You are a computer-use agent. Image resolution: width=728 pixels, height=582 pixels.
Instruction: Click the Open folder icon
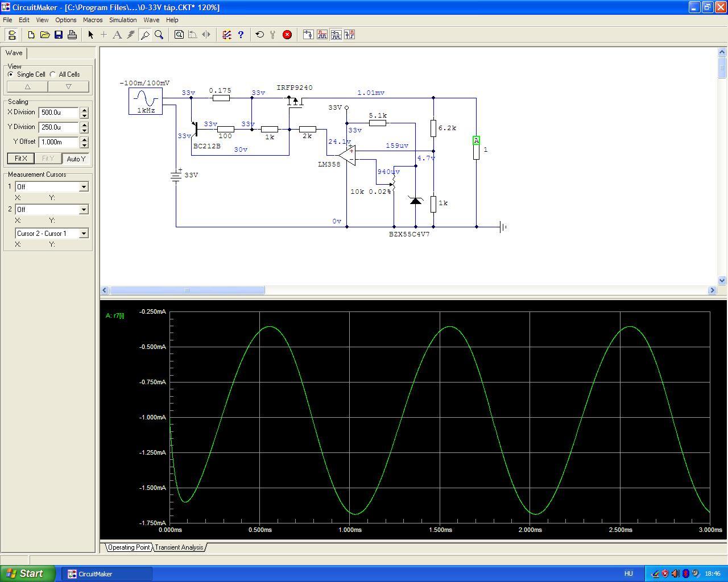coord(45,35)
